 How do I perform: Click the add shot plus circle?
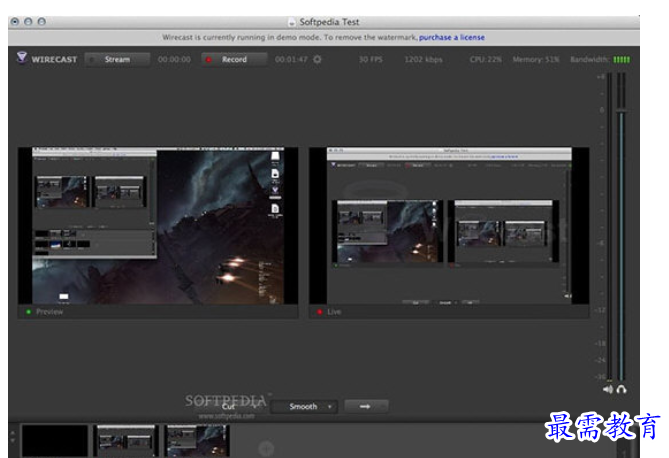[x=266, y=448]
